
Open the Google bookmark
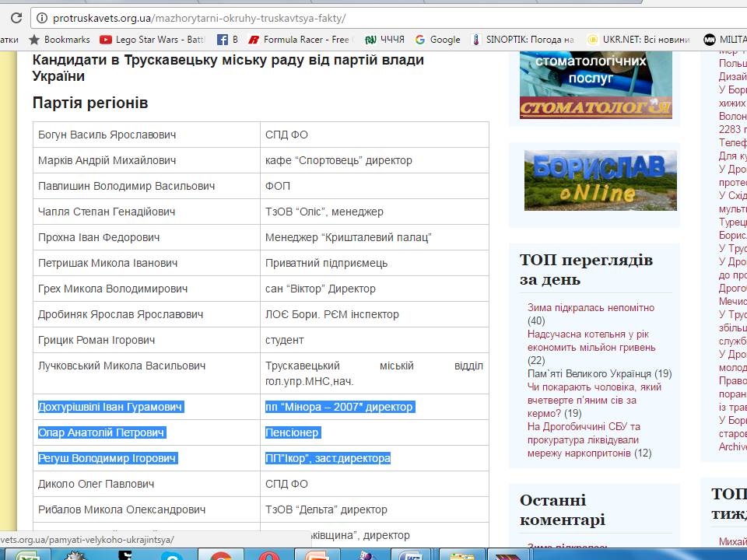[x=437, y=39]
